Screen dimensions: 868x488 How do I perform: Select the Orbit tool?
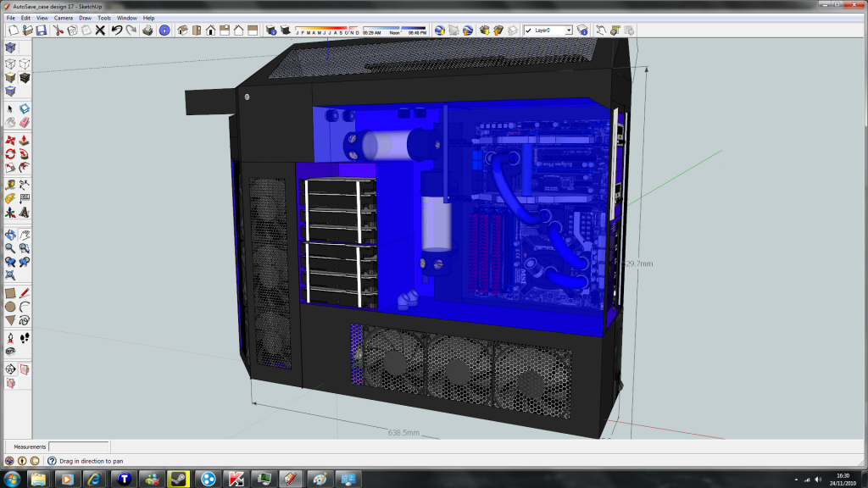10,235
